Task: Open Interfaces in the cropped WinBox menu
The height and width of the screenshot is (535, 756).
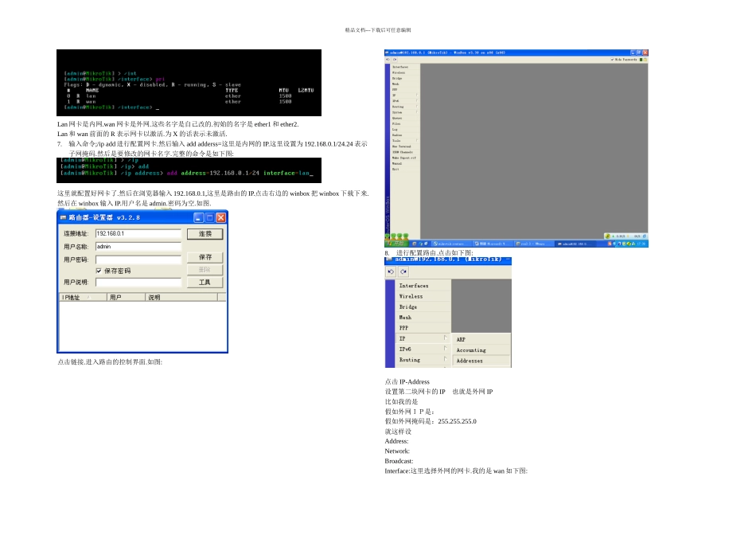Action: (423, 286)
